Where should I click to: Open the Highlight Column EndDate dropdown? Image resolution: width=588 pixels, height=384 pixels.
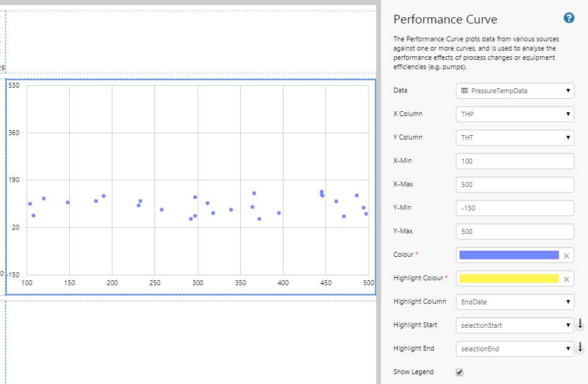[x=514, y=302]
